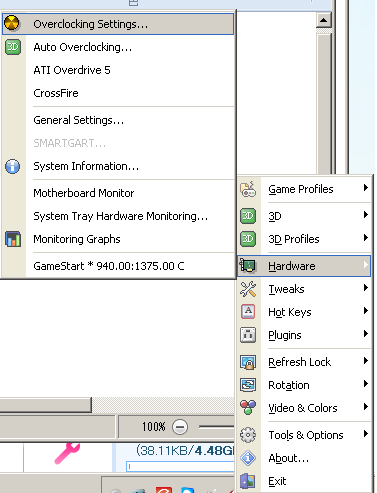Expand the 3D Profiles submenu arrow
Image resolution: width=377 pixels, height=493 pixels.
[366, 238]
